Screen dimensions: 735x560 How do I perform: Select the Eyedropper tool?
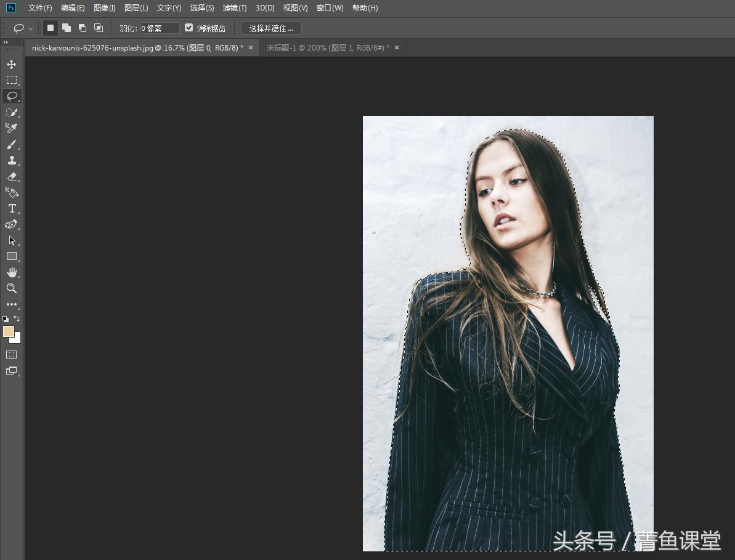pos(12,128)
